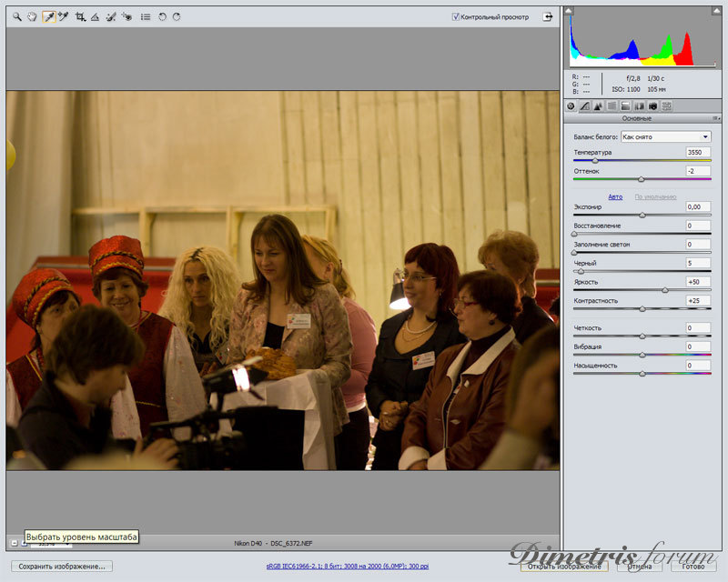Toggle shadow clipping warning in histogram
728x582 pixels.
(570, 12)
